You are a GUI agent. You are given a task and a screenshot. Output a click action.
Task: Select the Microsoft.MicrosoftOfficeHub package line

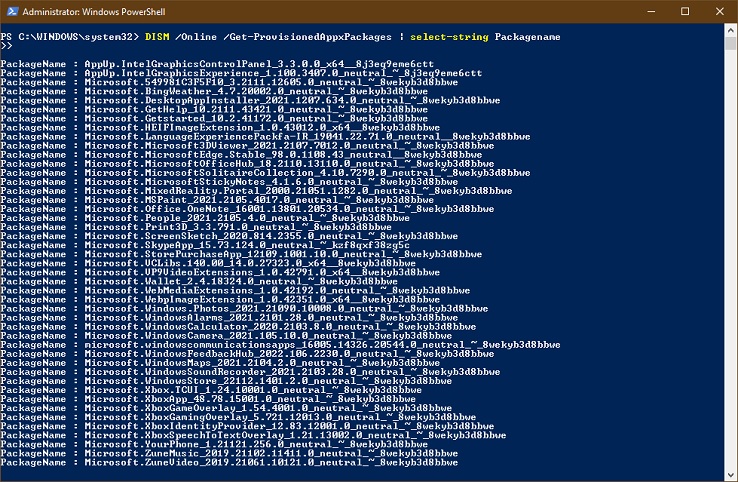(247, 164)
